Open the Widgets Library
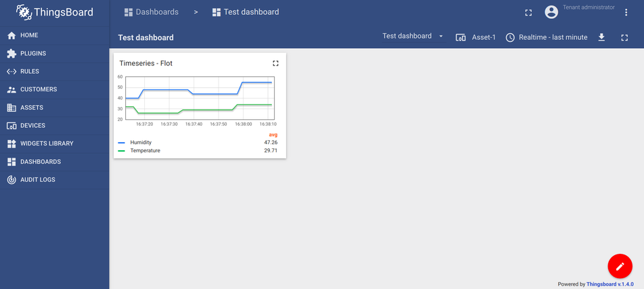Screen dimensions: 644x289 click(55, 144)
